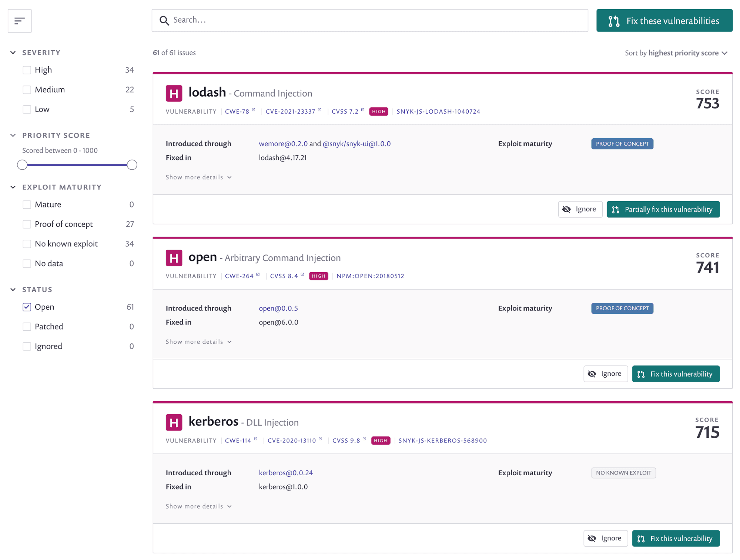Click 'Partially fix this vulnerability' for lodash

[663, 209]
